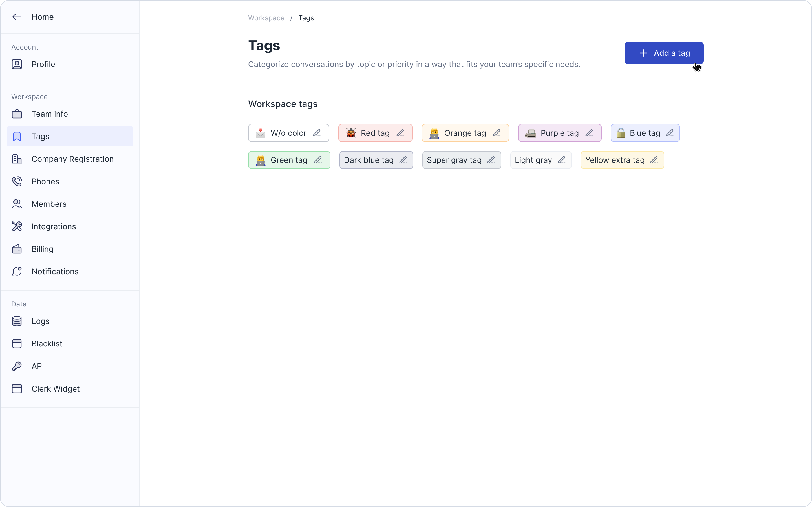Edit the Yellow extra tag via its pencil icon
This screenshot has width=812, height=507.
point(654,160)
